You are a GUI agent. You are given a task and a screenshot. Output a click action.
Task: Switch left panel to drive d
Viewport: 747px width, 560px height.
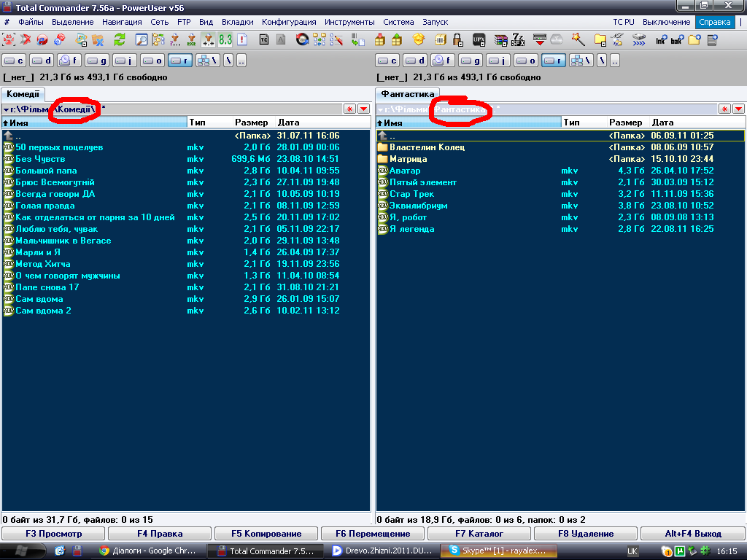42,61
